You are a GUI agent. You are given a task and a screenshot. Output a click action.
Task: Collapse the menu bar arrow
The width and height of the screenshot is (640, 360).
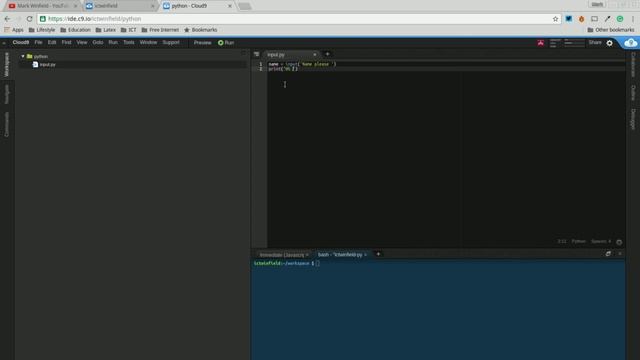[4, 43]
